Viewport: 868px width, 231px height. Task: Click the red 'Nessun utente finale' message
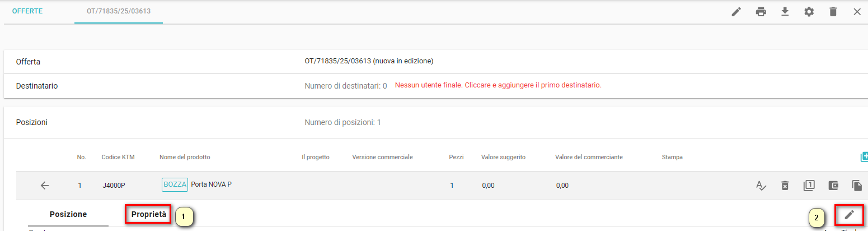pos(498,86)
